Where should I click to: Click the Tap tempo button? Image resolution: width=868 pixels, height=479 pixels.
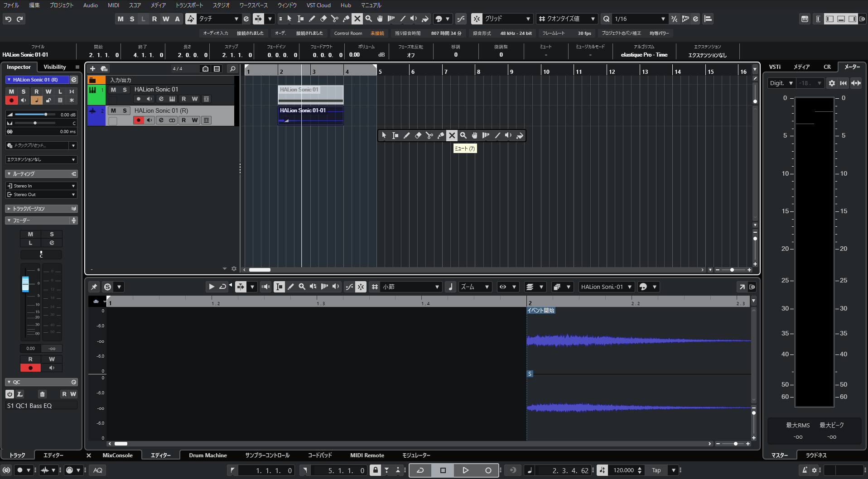pyautogui.click(x=656, y=470)
